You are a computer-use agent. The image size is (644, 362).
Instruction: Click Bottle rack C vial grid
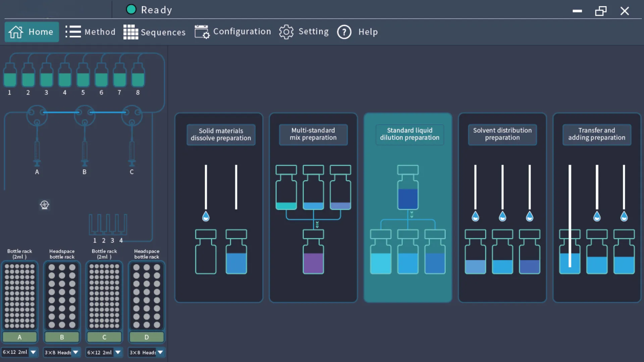[104, 296]
